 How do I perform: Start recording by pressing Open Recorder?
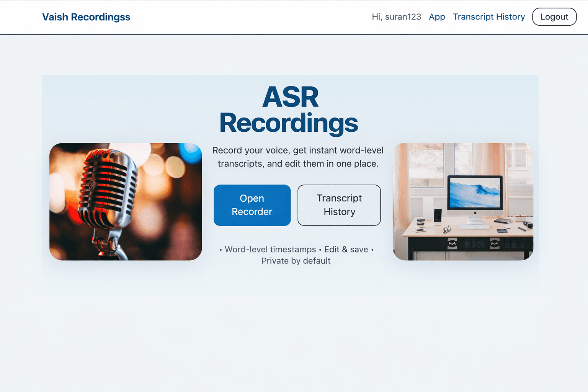click(252, 205)
